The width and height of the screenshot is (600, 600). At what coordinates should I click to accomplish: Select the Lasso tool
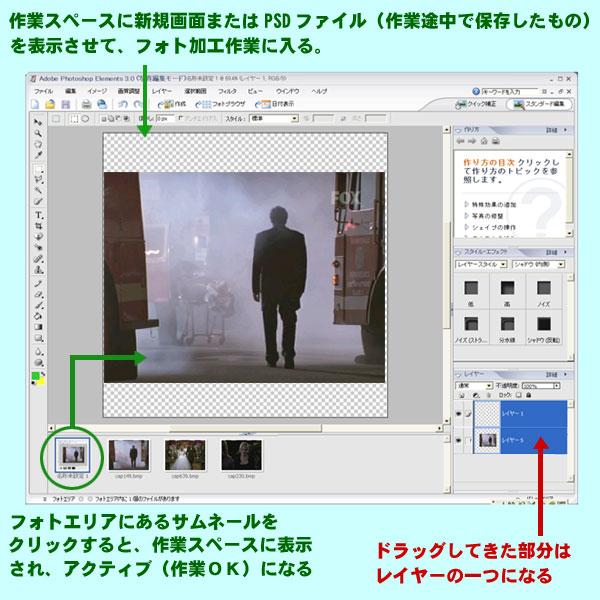38,179
